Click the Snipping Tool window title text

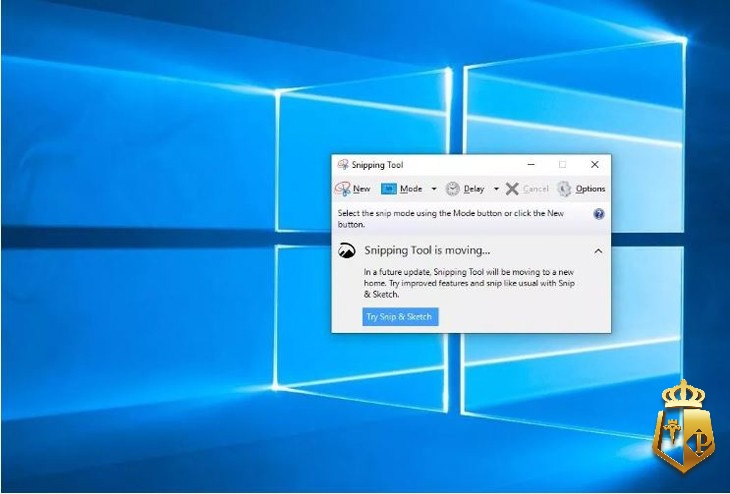pyautogui.click(x=377, y=165)
